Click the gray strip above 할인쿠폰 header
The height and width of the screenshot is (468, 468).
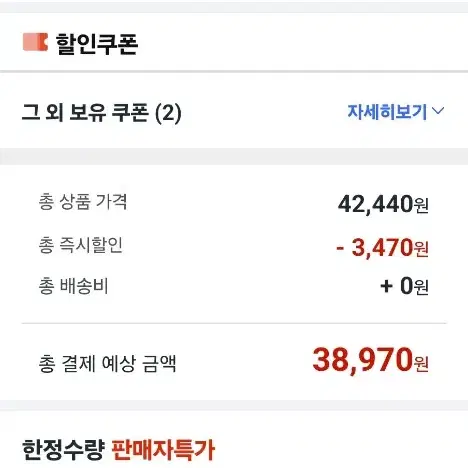[x=234, y=7]
